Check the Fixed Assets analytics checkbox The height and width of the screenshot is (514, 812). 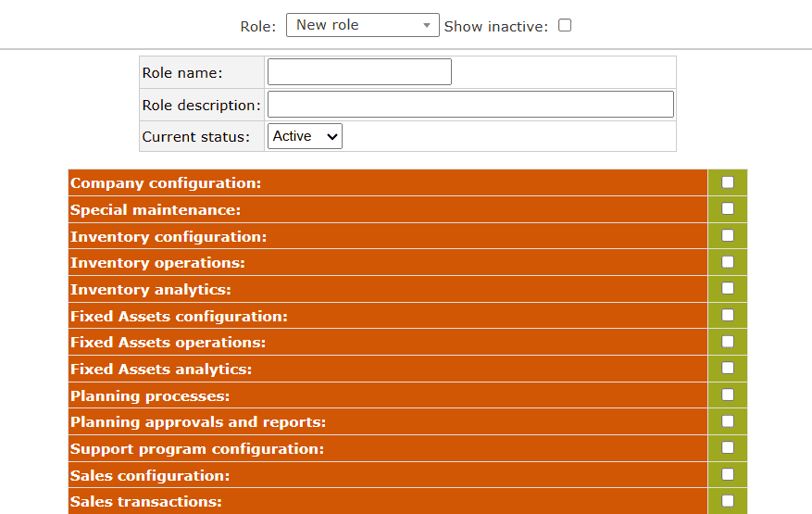tap(728, 368)
